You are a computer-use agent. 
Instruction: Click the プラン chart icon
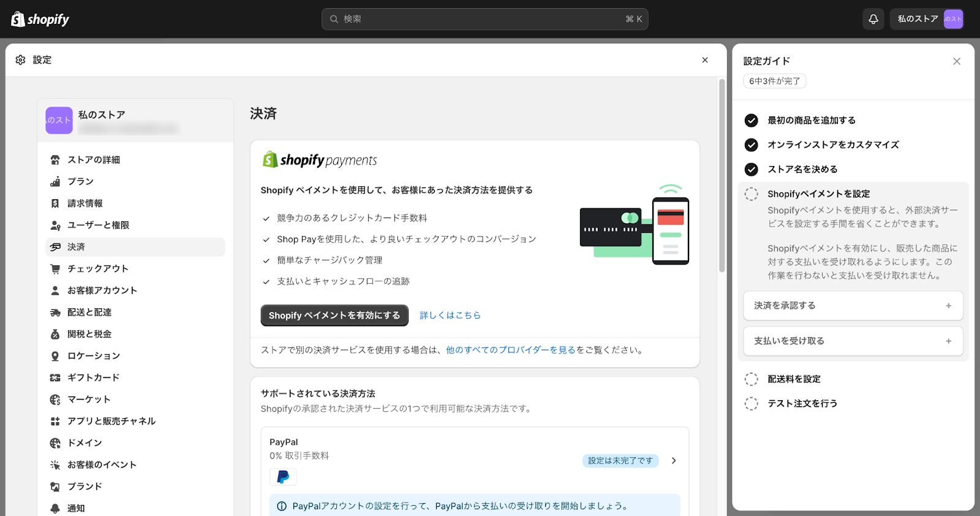[55, 181]
